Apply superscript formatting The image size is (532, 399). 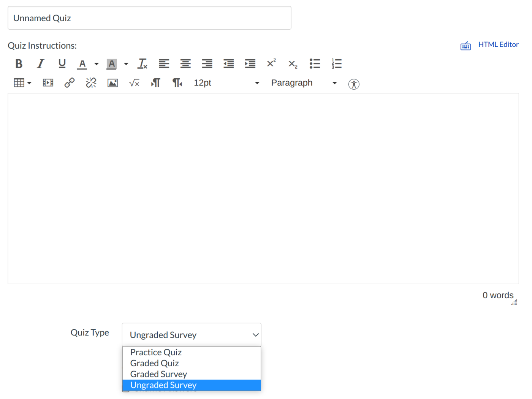(271, 63)
